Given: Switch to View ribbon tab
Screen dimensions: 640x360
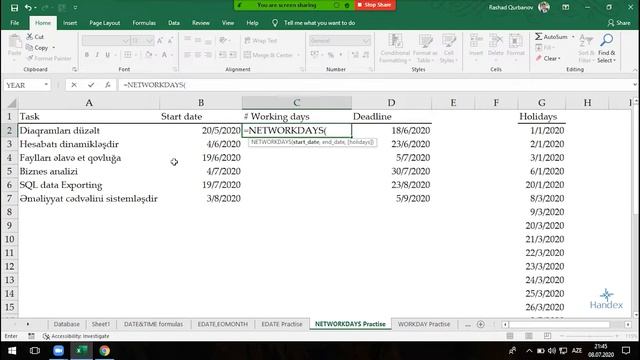Looking at the screenshot, I should click(x=228, y=23).
